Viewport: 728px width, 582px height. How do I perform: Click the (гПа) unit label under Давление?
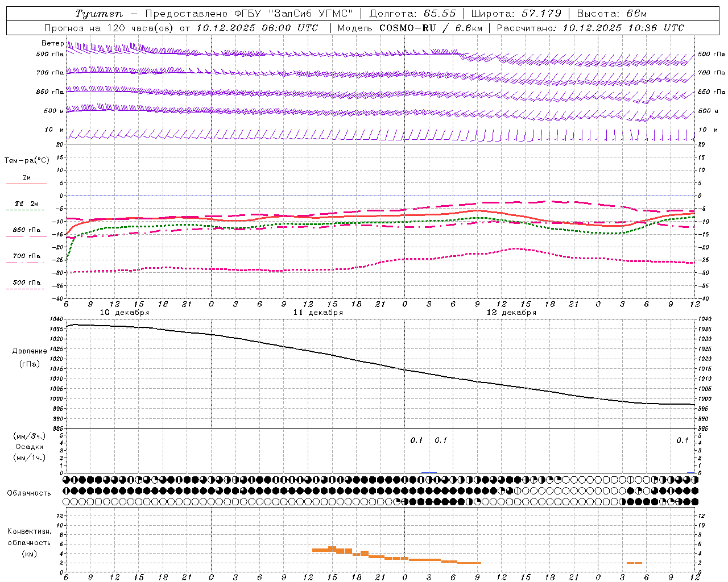pos(29,364)
